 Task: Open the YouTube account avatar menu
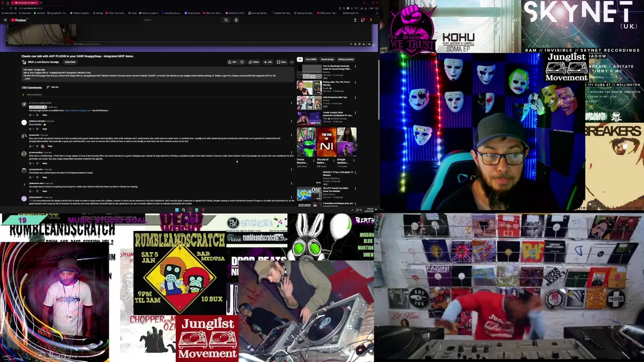[x=371, y=20]
